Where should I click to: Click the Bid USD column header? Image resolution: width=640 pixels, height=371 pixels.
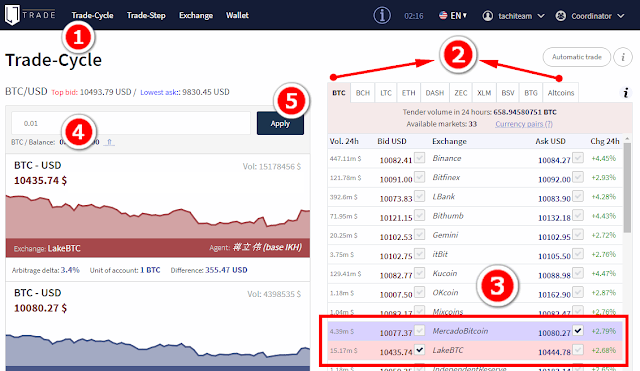point(392,141)
